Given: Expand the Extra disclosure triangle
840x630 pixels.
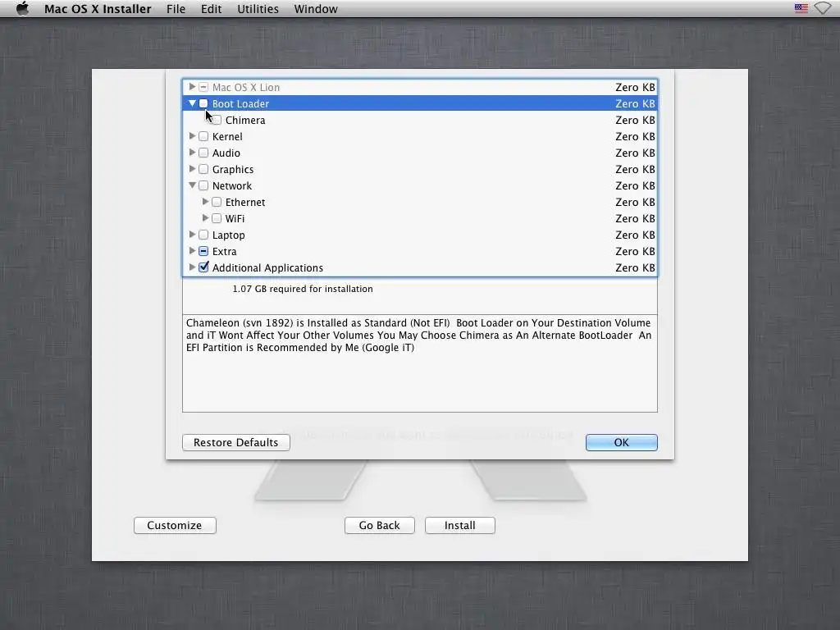Looking at the screenshot, I should (192, 251).
